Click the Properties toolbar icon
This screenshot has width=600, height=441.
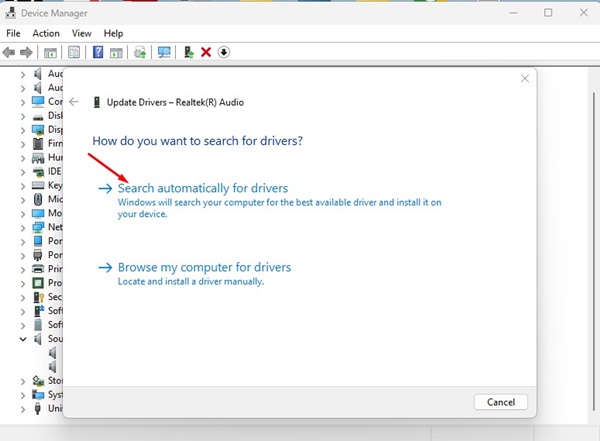click(74, 52)
